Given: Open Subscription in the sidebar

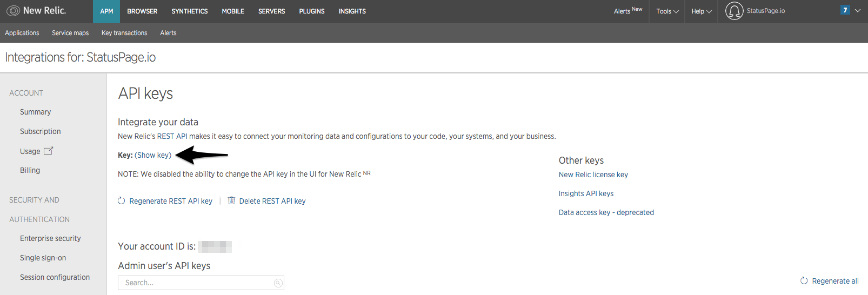Looking at the screenshot, I should coord(41,131).
